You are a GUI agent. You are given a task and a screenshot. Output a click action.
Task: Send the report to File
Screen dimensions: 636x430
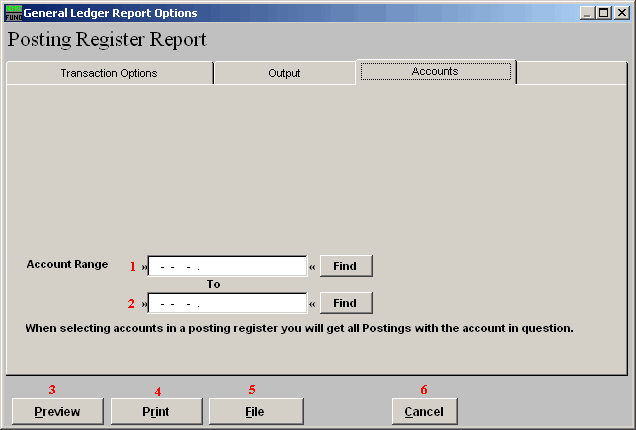coord(255,411)
